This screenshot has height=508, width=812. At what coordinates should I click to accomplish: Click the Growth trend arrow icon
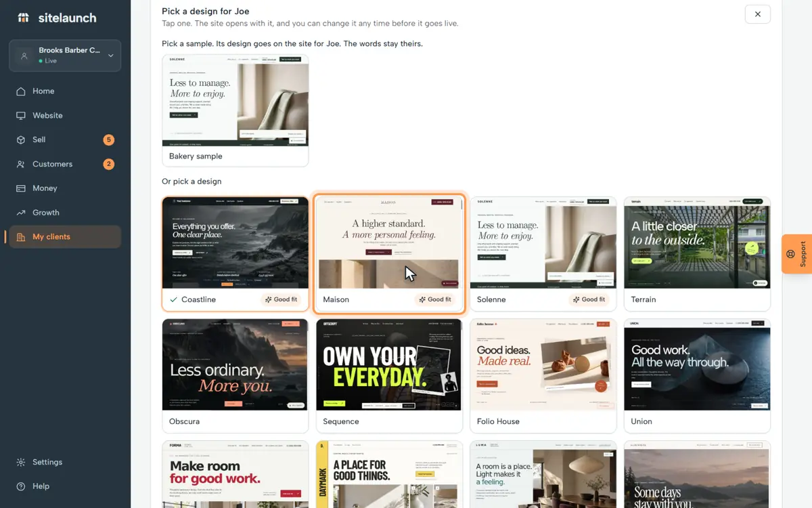click(21, 213)
